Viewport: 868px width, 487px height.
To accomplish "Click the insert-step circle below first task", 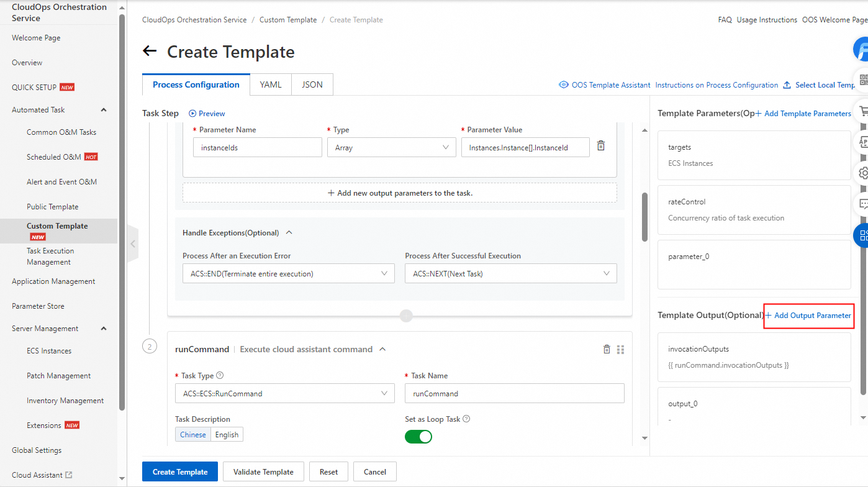I will pos(407,316).
